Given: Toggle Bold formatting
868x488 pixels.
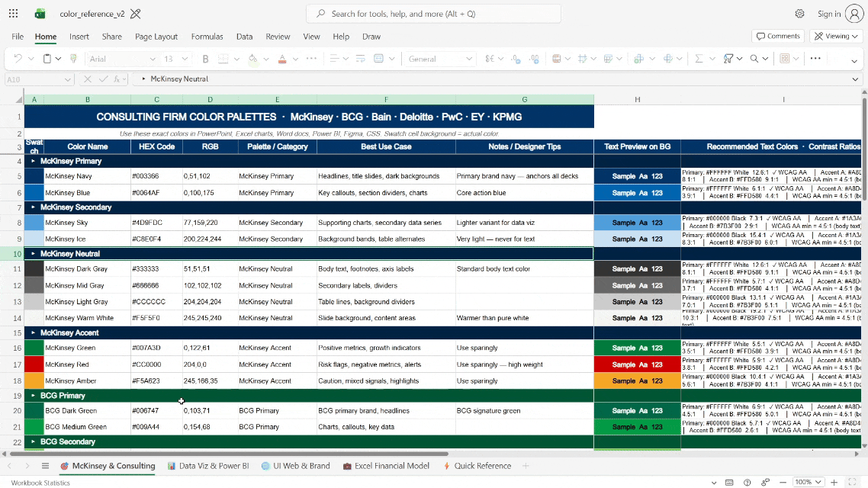Looking at the screenshot, I should (205, 59).
